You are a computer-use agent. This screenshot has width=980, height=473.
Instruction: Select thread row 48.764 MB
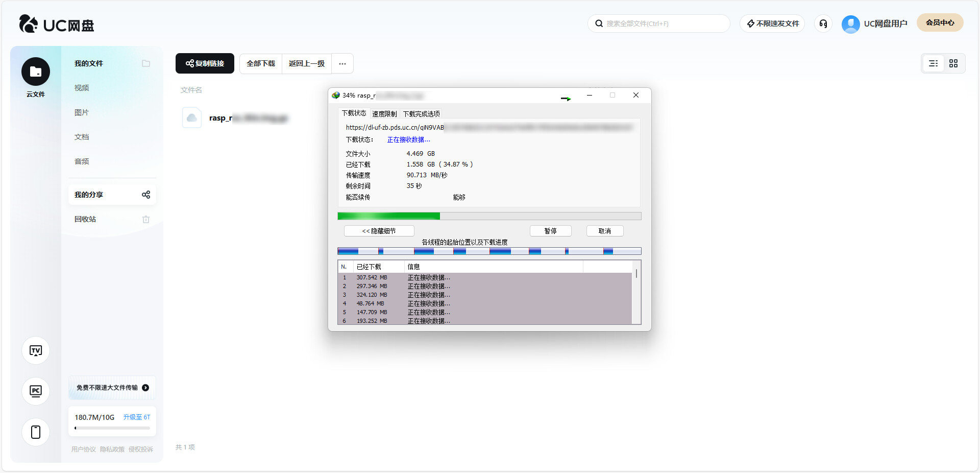point(485,303)
